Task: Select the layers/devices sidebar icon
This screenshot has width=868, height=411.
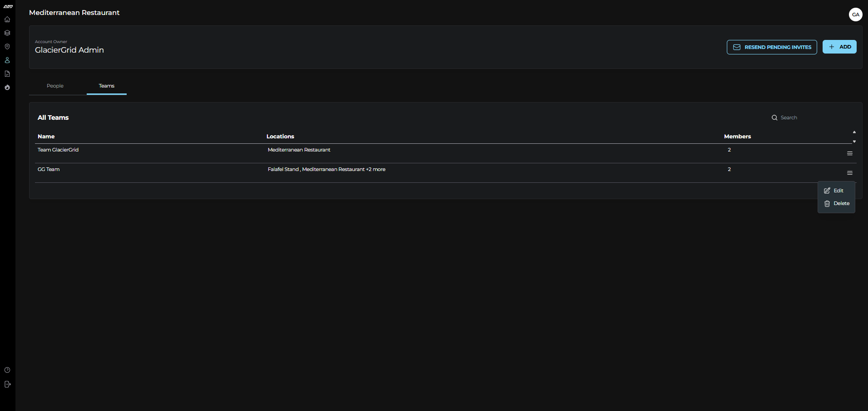Action: [x=7, y=33]
